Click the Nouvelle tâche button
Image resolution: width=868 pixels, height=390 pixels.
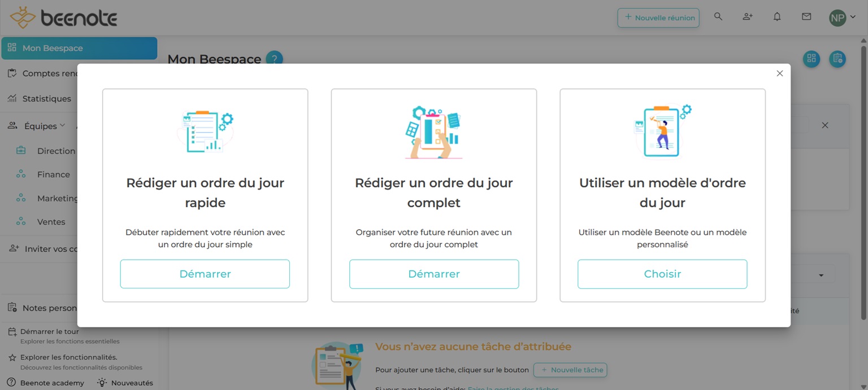click(x=570, y=370)
